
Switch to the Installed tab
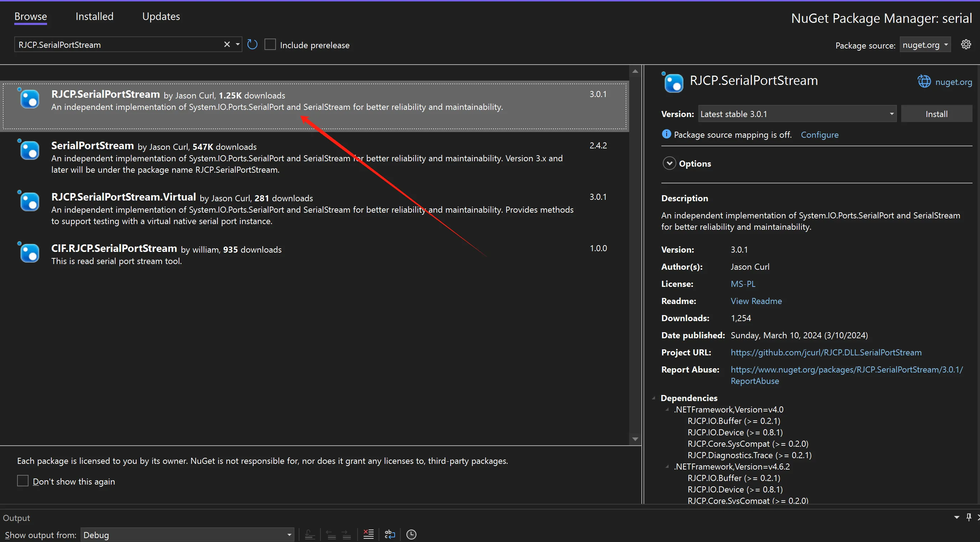tap(94, 16)
